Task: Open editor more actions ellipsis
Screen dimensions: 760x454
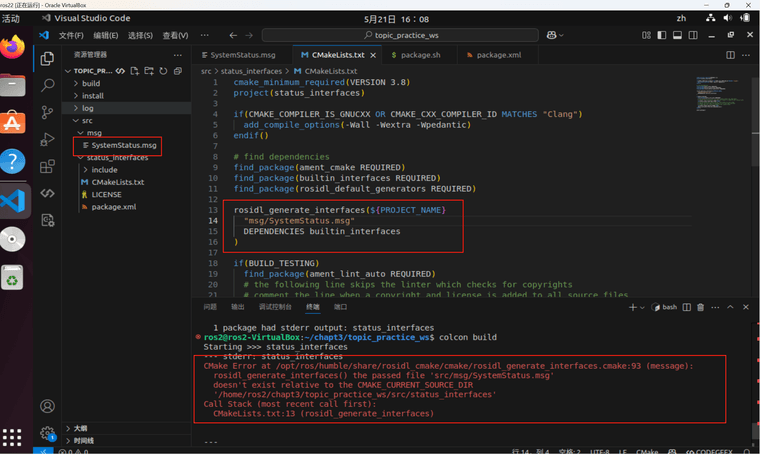Action: pyautogui.click(x=745, y=55)
